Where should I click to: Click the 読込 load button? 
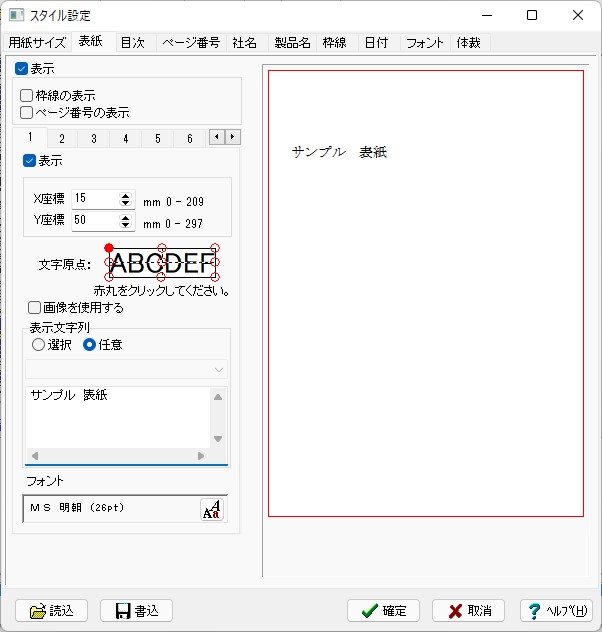pos(52,611)
